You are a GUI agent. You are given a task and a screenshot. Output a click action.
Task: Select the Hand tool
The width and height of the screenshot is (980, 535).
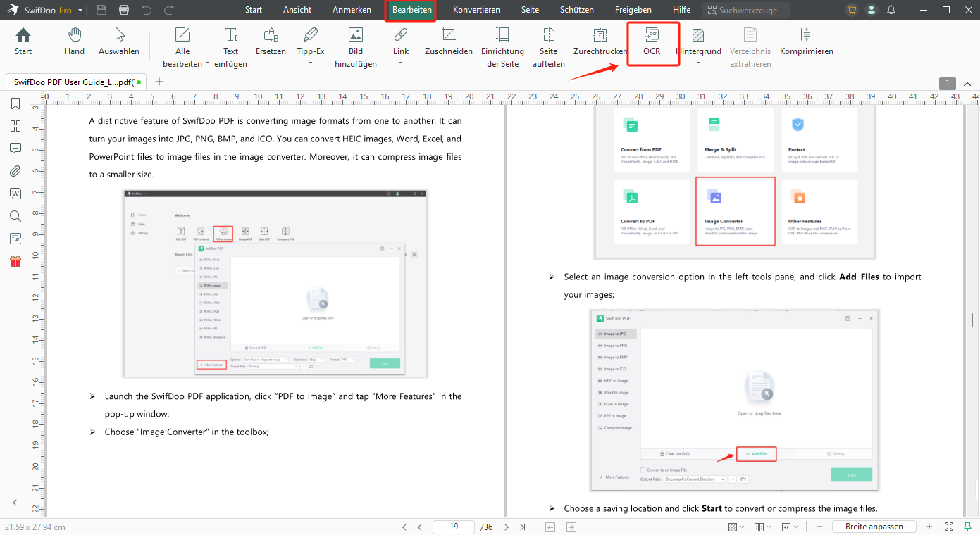click(74, 42)
